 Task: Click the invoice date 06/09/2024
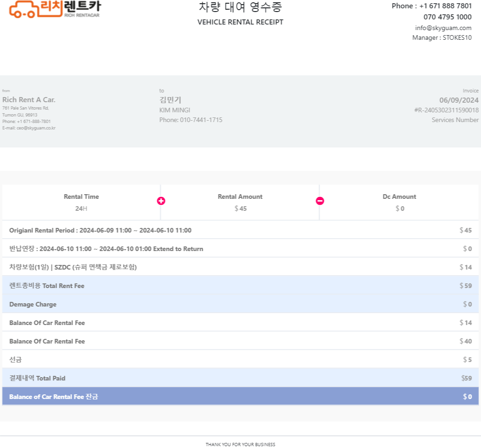pyautogui.click(x=459, y=100)
